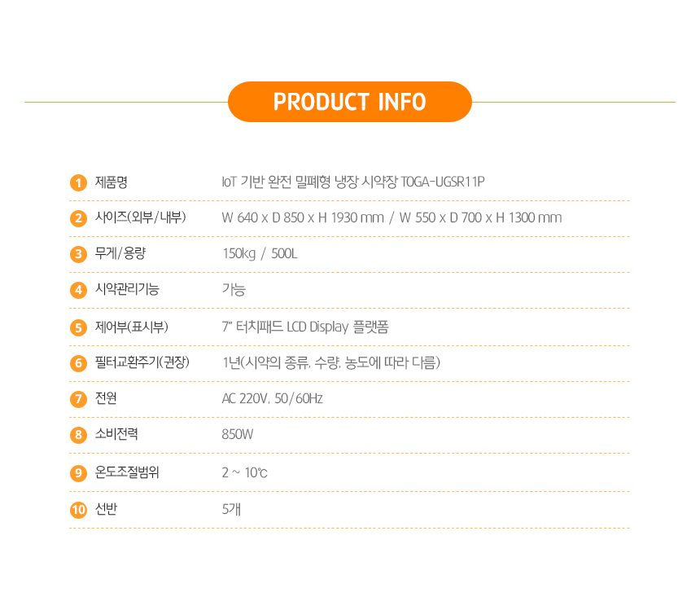Screen dimensions: 700x597
Task: Click the 제품명 row label
Action: click(112, 182)
